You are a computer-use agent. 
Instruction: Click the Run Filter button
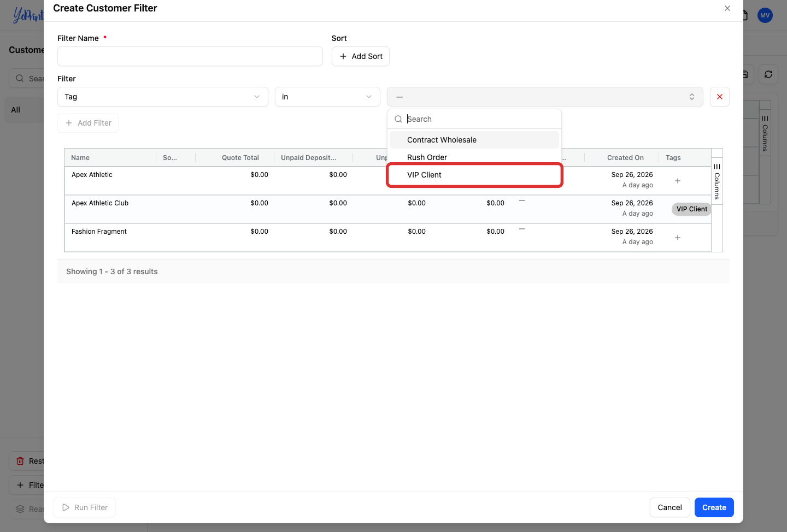[85, 507]
